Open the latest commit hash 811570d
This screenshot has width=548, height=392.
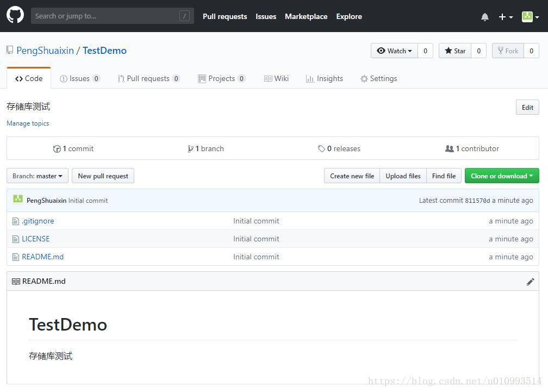[x=477, y=201]
